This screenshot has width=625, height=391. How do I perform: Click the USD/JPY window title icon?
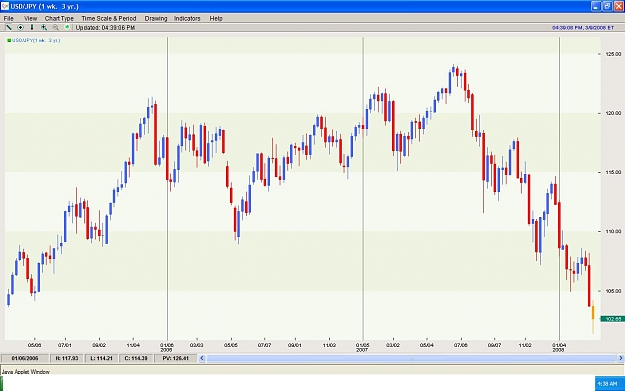pos(5,6)
